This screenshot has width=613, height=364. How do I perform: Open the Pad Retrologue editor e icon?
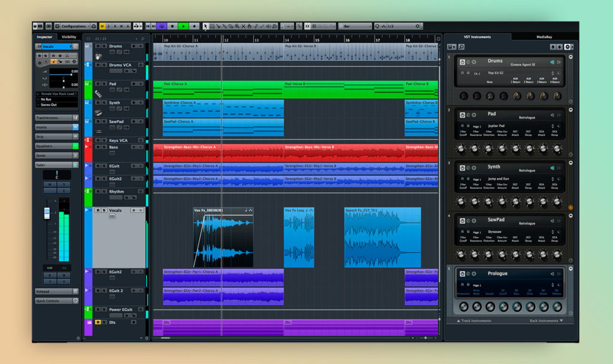(x=468, y=115)
